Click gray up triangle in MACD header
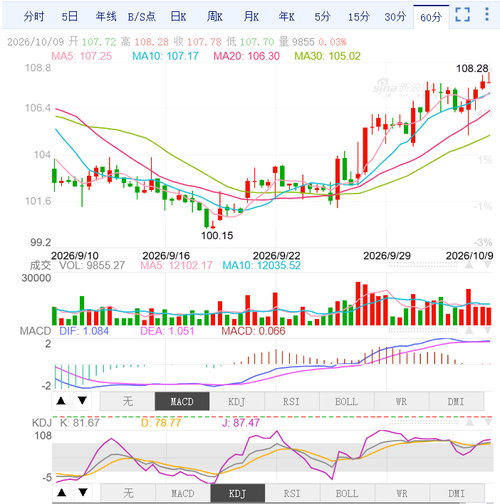This screenshot has width=500, height=504. (x=469, y=331)
